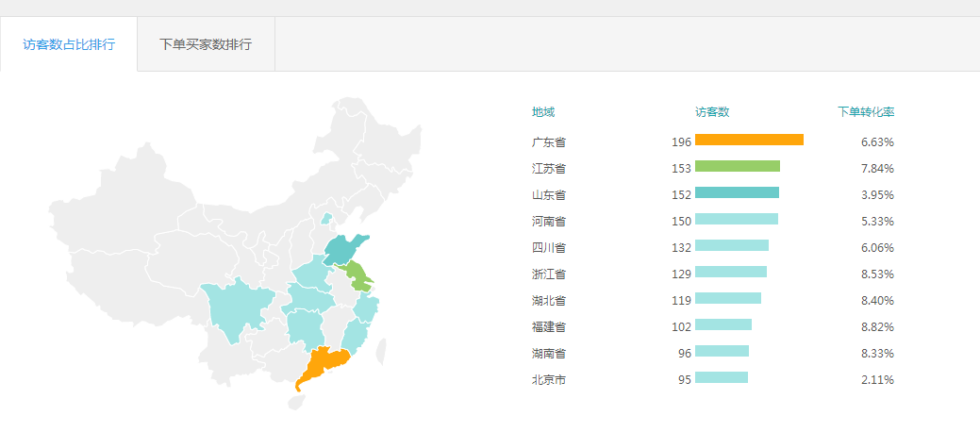The width and height of the screenshot is (980, 432).
Task: Click conversion rate 8.53%
Action: point(877,274)
